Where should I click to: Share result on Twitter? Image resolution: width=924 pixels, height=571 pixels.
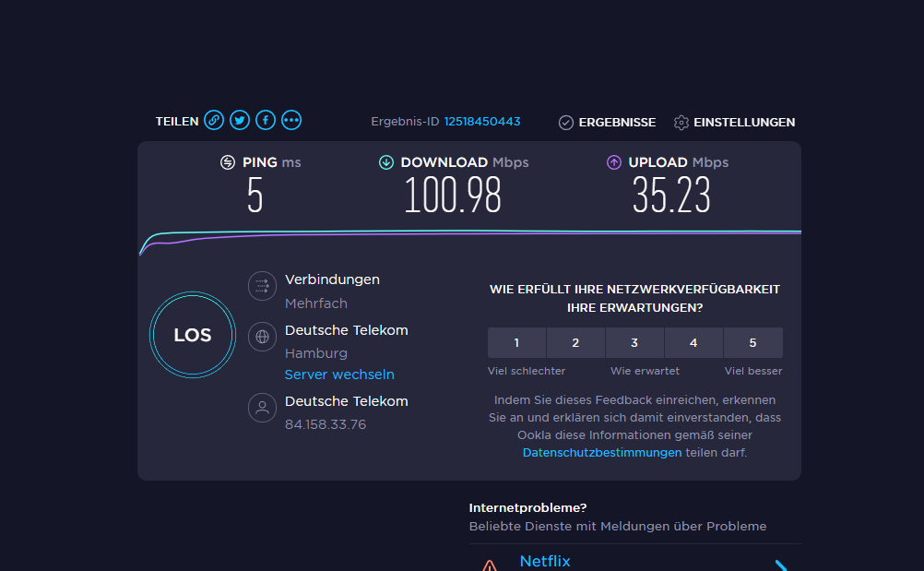(x=240, y=120)
